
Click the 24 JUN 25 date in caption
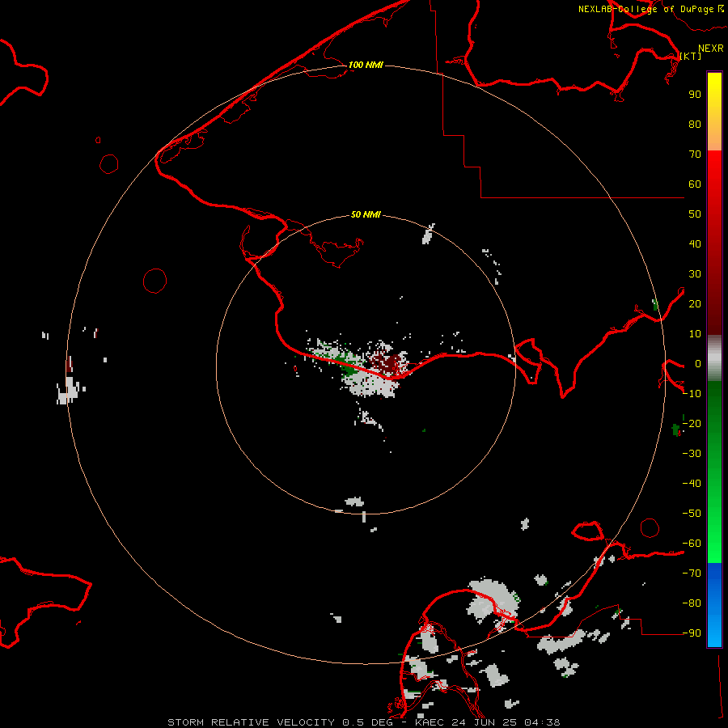coord(484,722)
